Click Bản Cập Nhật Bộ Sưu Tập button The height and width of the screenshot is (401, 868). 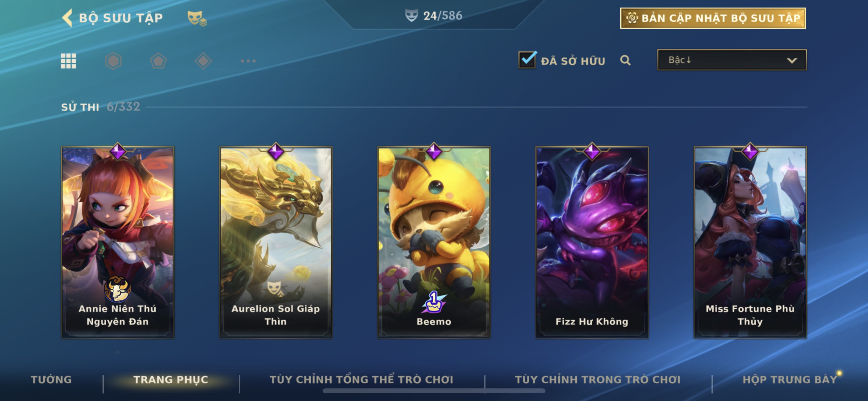click(713, 18)
